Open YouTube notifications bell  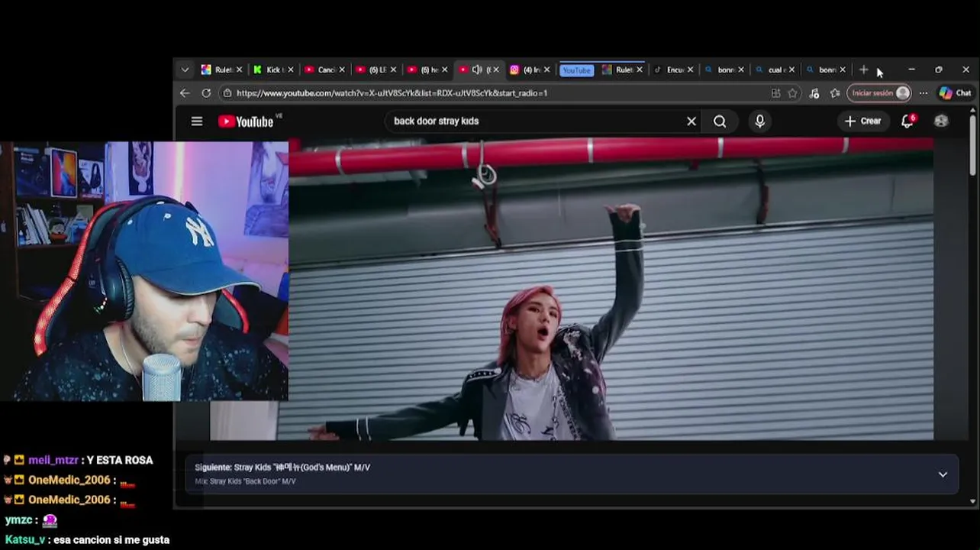907,121
